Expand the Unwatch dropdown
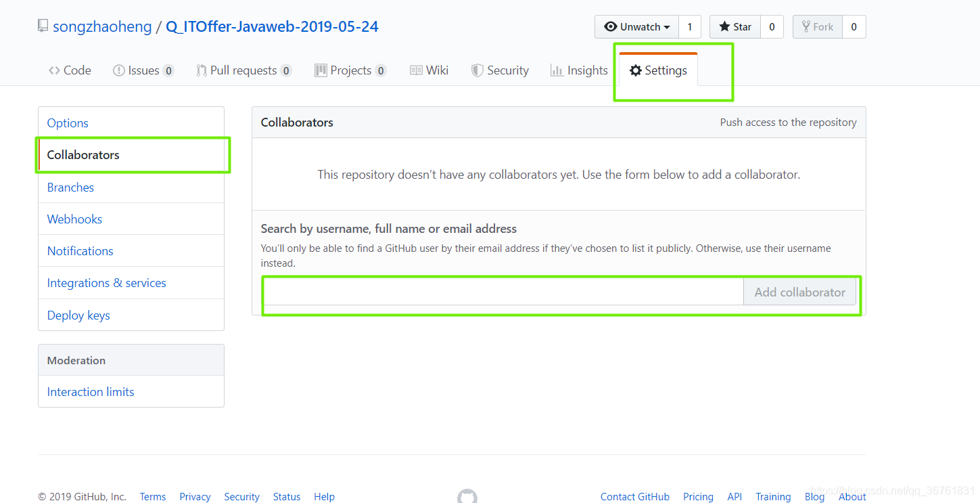Screen dimensions: 980x503 pos(636,26)
